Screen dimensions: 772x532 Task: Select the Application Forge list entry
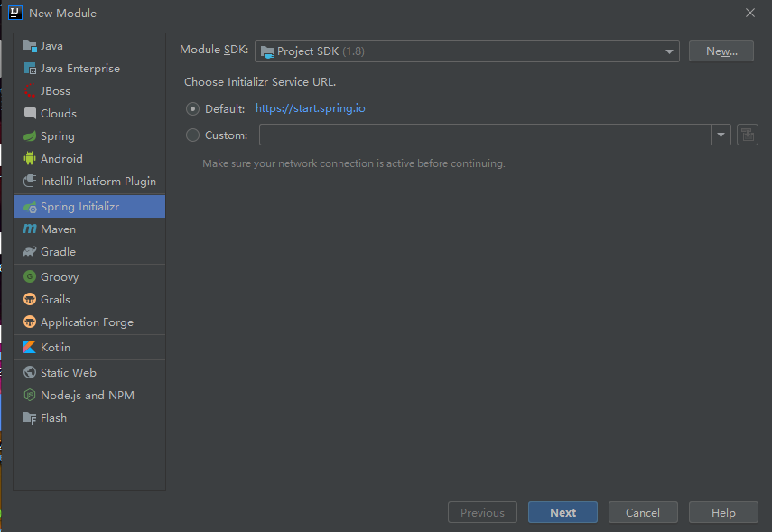pos(89,322)
